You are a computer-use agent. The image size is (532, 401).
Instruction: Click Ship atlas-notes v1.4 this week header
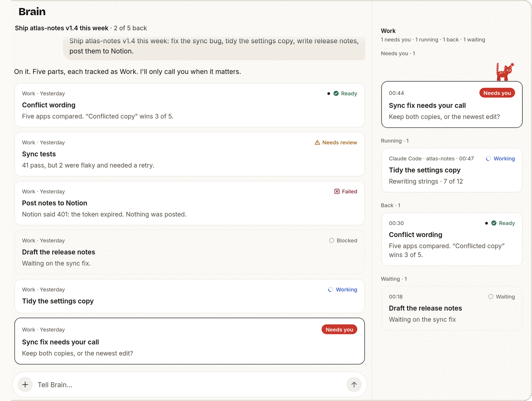point(61,28)
